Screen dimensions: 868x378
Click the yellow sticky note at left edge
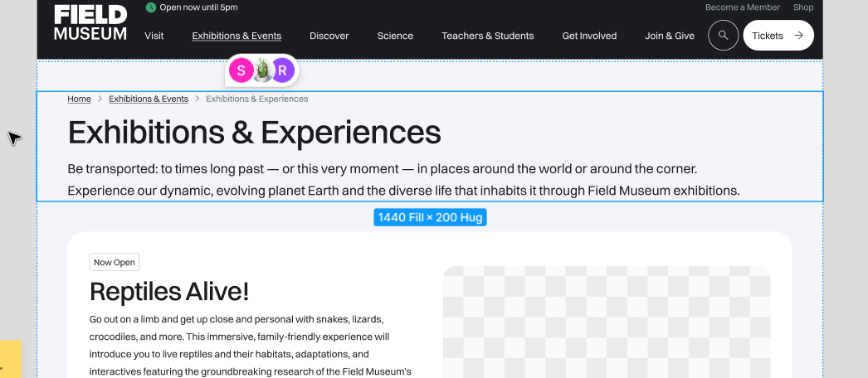tap(11, 359)
